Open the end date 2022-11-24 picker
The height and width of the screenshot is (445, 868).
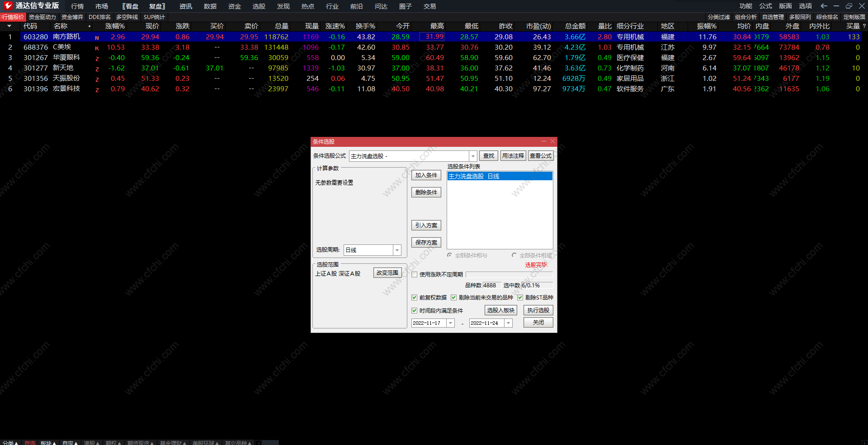click(508, 323)
